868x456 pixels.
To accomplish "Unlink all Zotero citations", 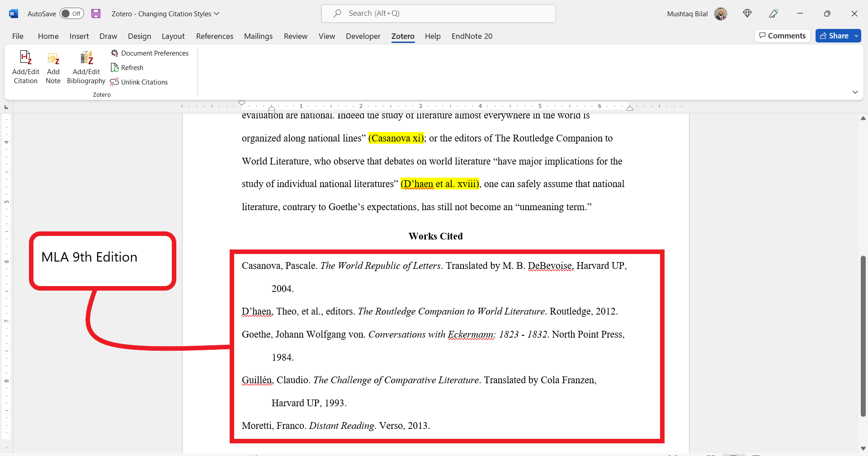I will click(139, 82).
